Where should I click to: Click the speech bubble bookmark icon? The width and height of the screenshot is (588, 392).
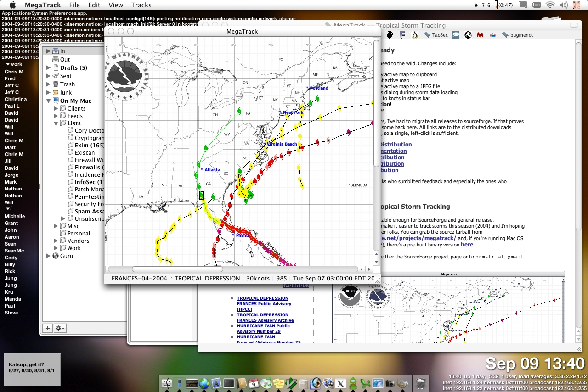click(x=456, y=34)
